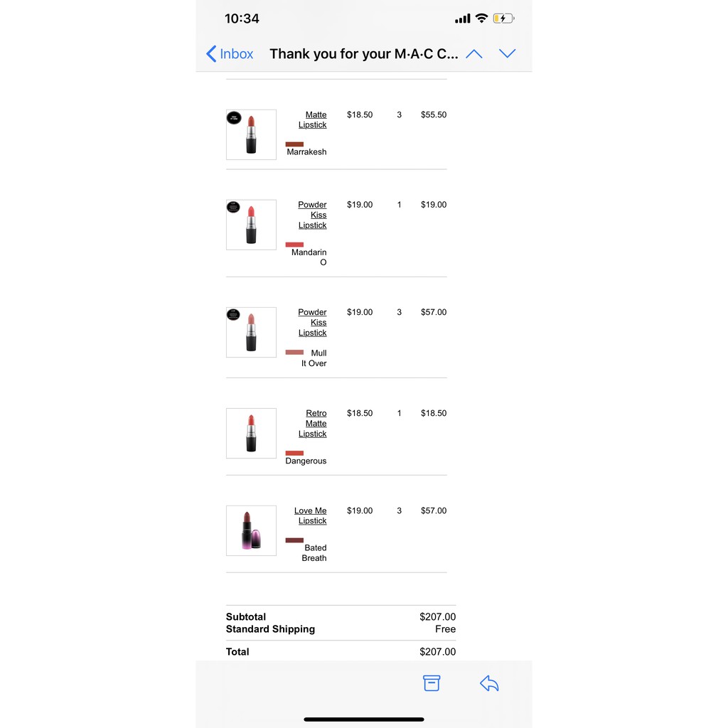The image size is (728, 728).
Task: Tap the Bated Breath lipstick thumbnail
Action: (x=251, y=530)
